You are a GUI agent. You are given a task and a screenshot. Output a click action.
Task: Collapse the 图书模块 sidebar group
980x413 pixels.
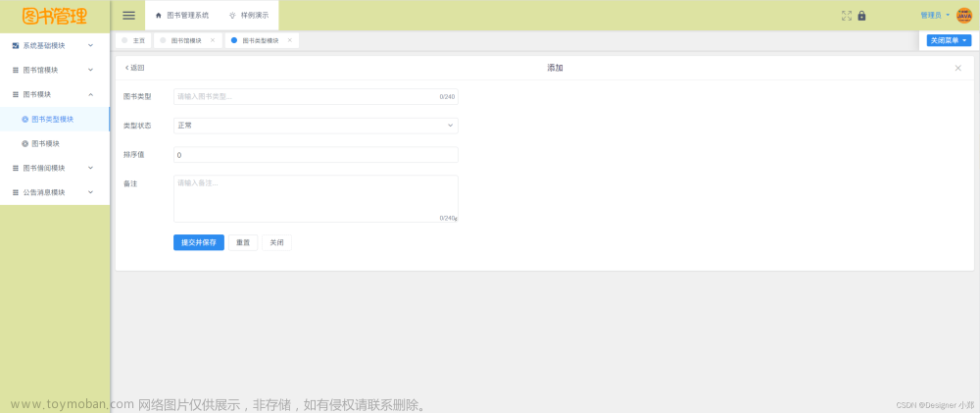pyautogui.click(x=90, y=94)
